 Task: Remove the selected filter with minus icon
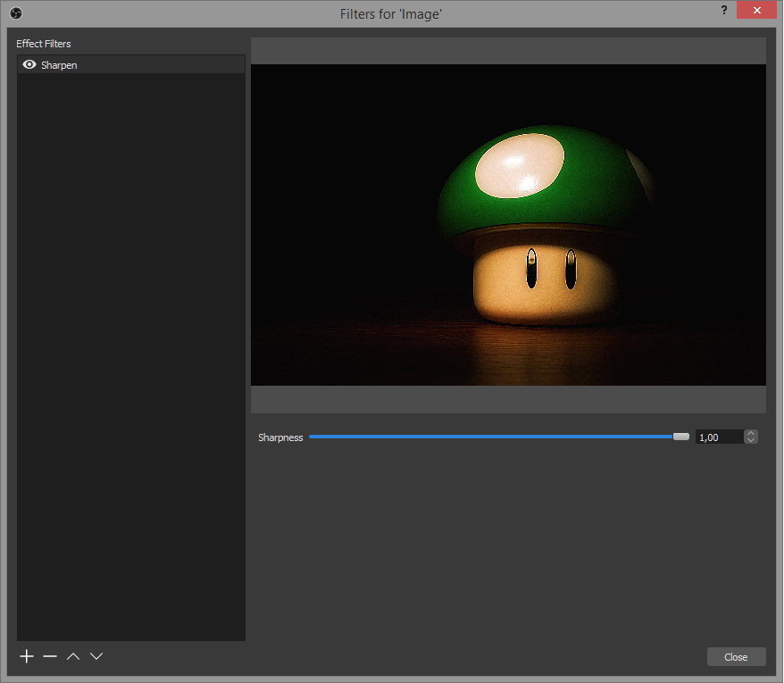click(x=50, y=656)
